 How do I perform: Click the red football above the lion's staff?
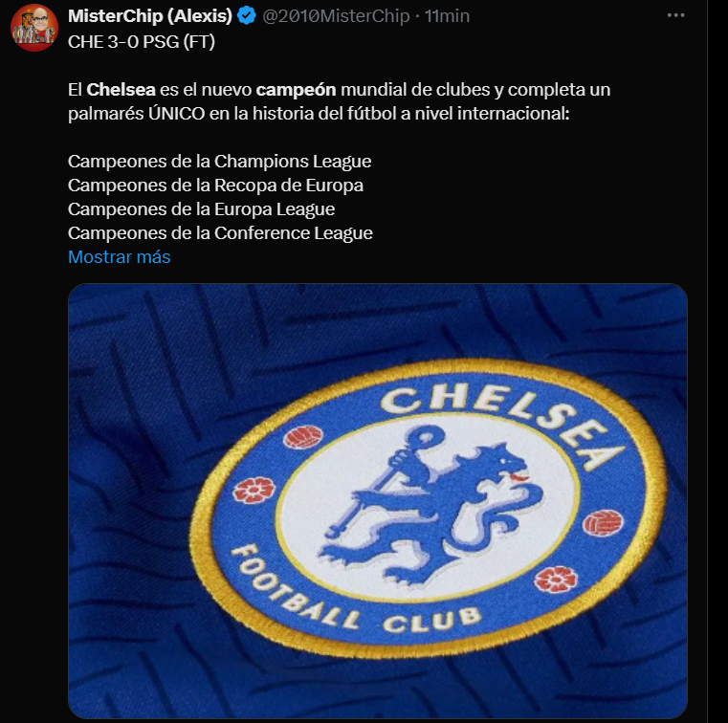point(303,437)
